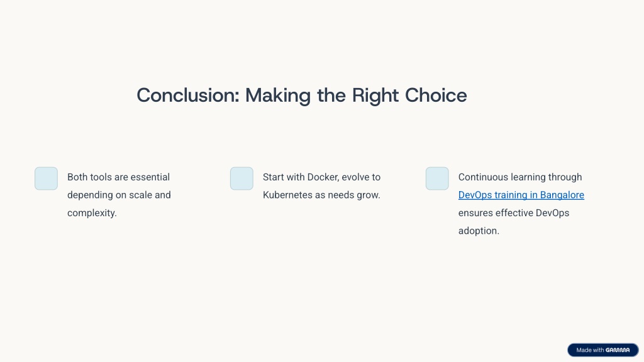Click the phrase "as needs grow."

(347, 195)
